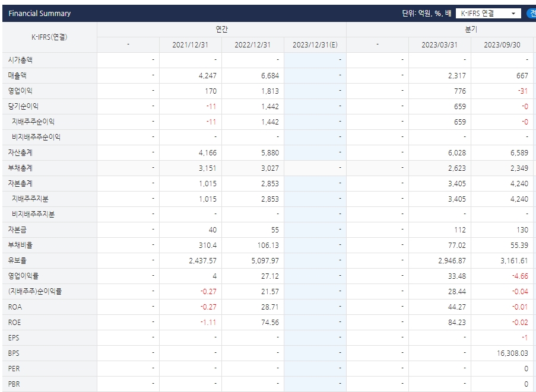Select the 유보율 row label

17,260
